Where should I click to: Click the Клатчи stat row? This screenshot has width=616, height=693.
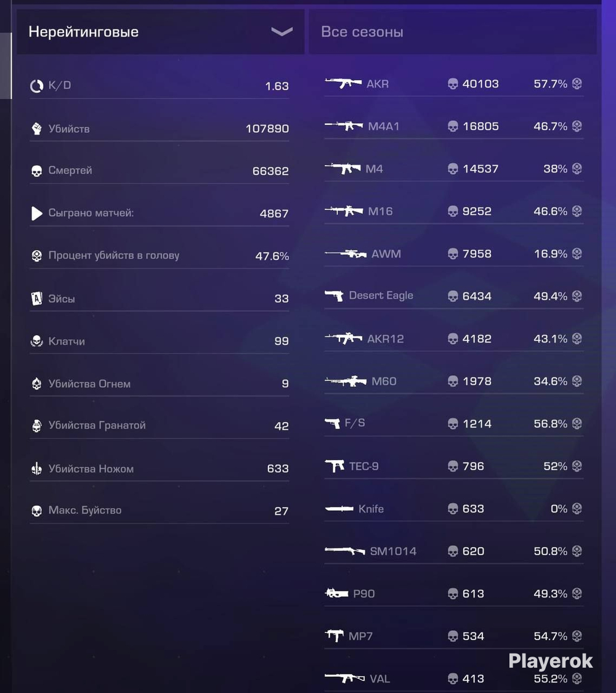(160, 341)
